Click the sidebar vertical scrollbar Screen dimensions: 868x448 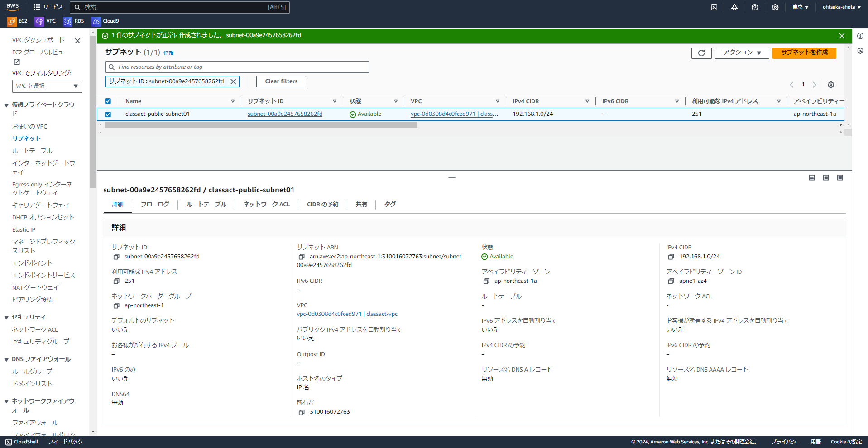pyautogui.click(x=93, y=111)
